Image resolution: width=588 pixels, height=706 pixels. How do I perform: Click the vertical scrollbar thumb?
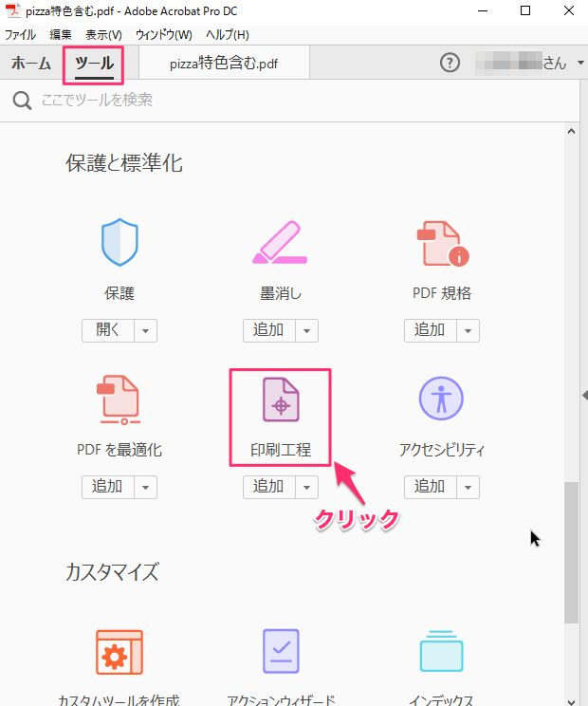click(x=571, y=553)
